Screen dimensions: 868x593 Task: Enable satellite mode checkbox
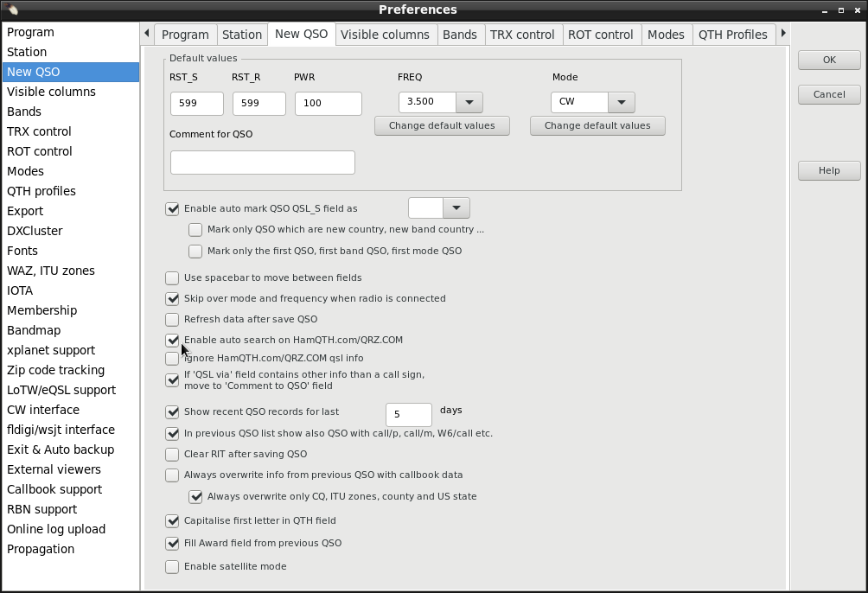pyautogui.click(x=172, y=567)
